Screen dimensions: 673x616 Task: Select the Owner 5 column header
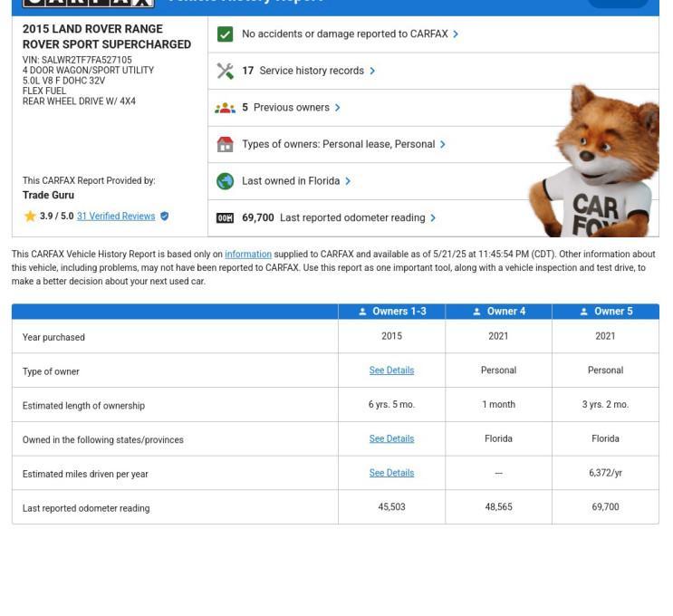606,312
